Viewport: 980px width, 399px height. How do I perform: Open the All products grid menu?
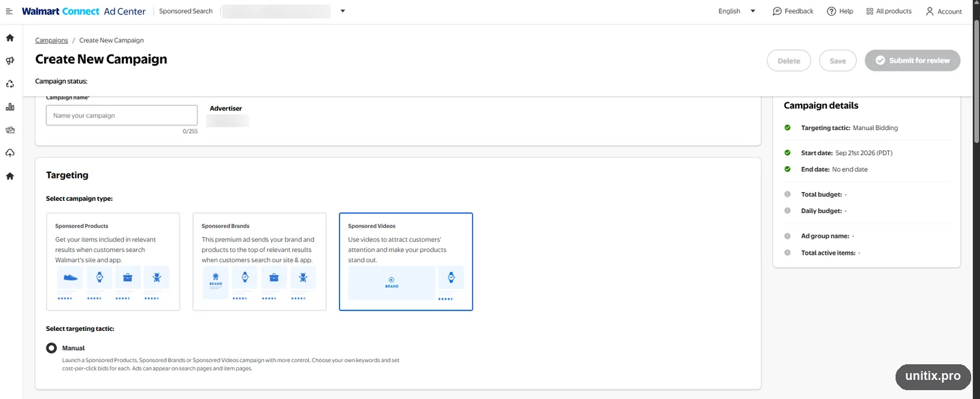[x=889, y=11]
